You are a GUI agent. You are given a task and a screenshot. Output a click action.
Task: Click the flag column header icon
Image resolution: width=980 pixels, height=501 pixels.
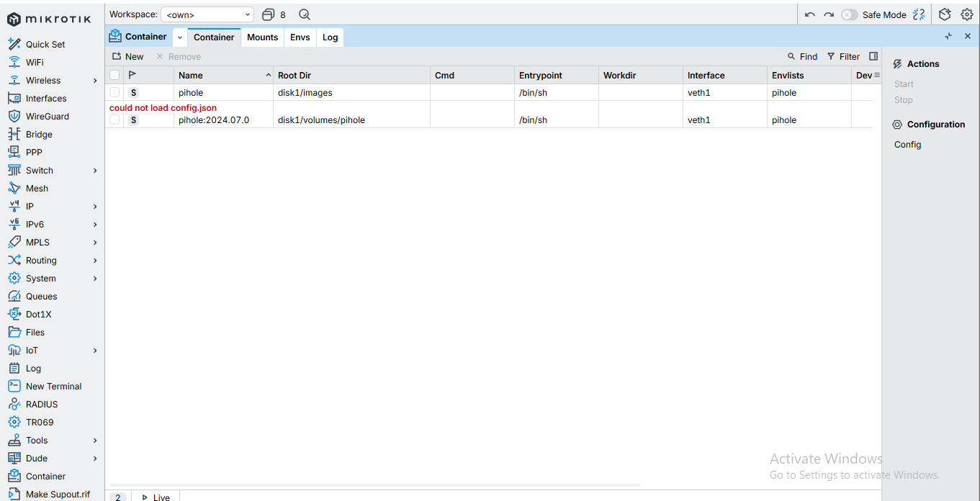pyautogui.click(x=132, y=75)
